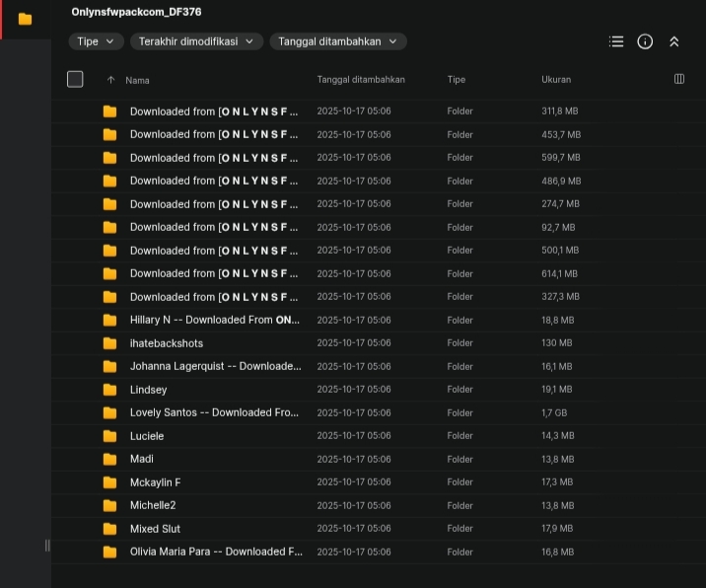Click the folder icon beside Madi
The height and width of the screenshot is (588, 706).
110,459
